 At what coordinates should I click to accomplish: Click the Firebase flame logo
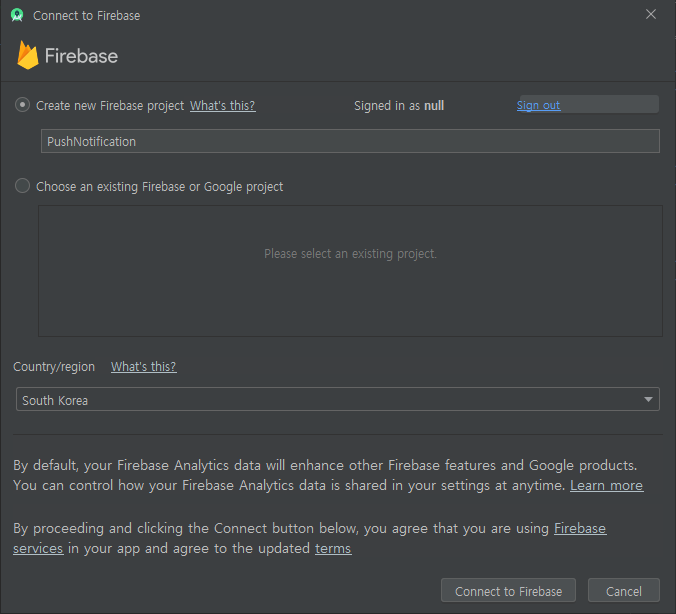click(x=28, y=55)
